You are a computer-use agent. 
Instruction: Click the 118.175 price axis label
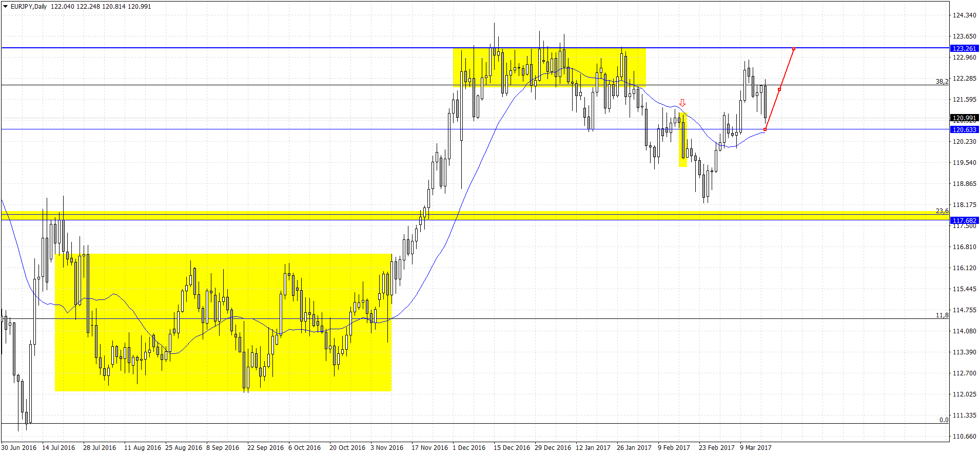[965, 205]
